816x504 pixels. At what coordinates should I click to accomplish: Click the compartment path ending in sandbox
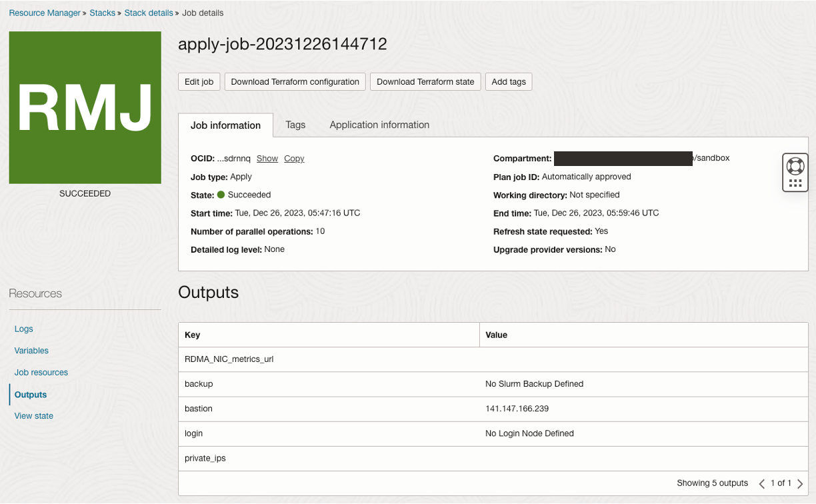click(x=642, y=159)
